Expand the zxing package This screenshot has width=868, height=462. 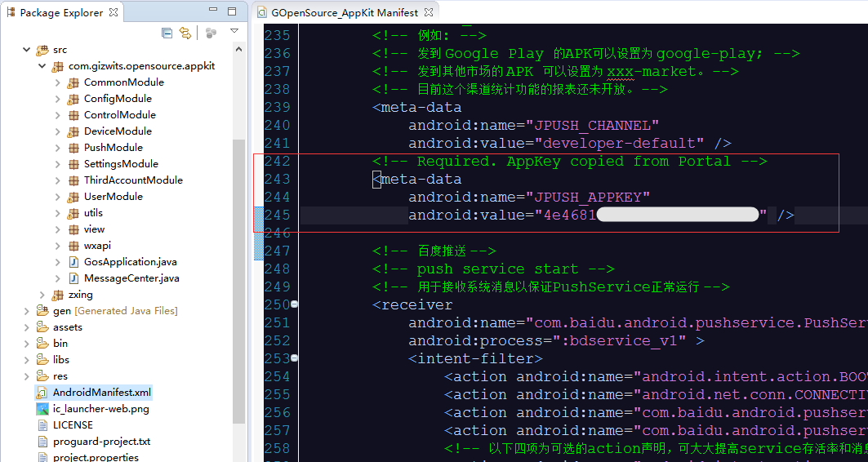42,295
